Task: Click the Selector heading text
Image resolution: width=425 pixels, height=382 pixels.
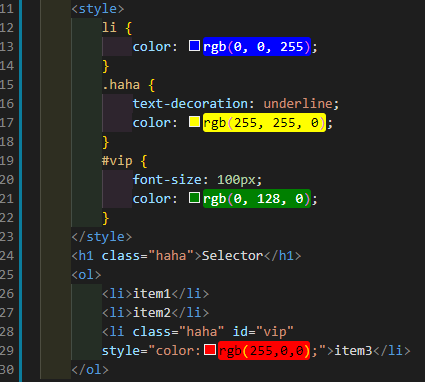Action: (x=232, y=256)
